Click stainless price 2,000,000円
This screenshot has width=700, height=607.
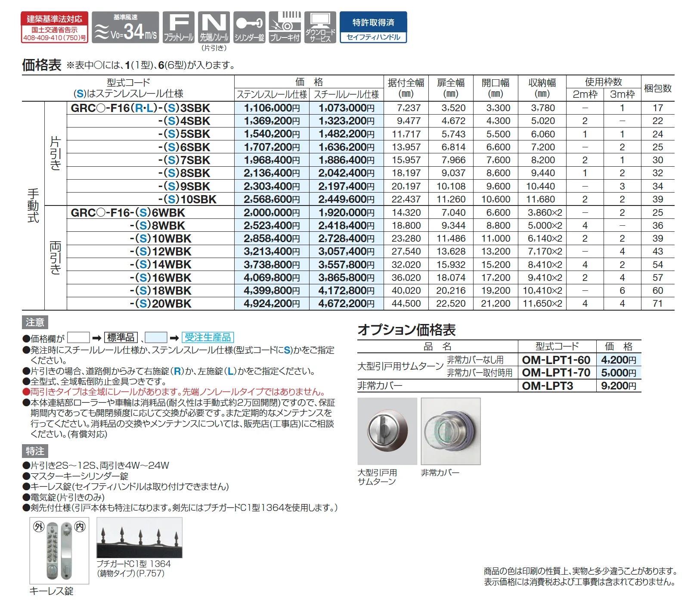272,213
